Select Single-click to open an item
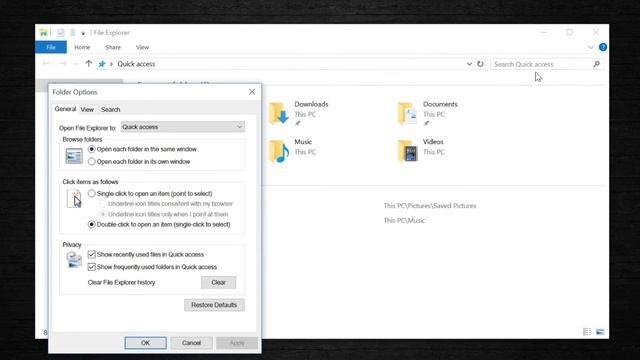The width and height of the screenshot is (640, 360). pyautogui.click(x=92, y=193)
